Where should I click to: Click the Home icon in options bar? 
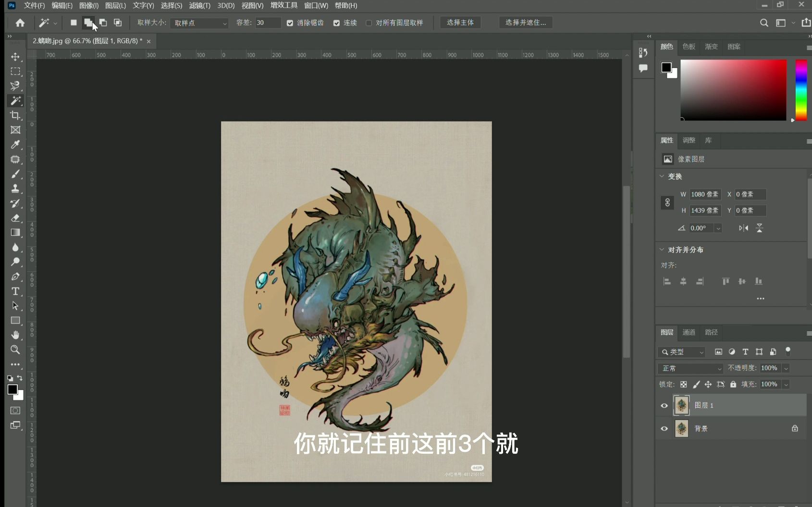coord(20,23)
